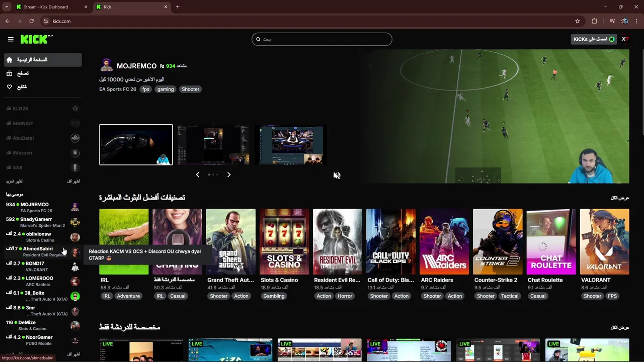Bookmark this page with the star icon

(578, 21)
